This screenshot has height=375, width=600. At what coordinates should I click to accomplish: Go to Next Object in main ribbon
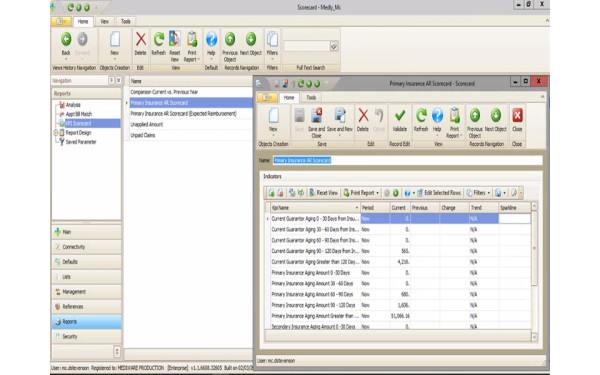click(x=251, y=45)
